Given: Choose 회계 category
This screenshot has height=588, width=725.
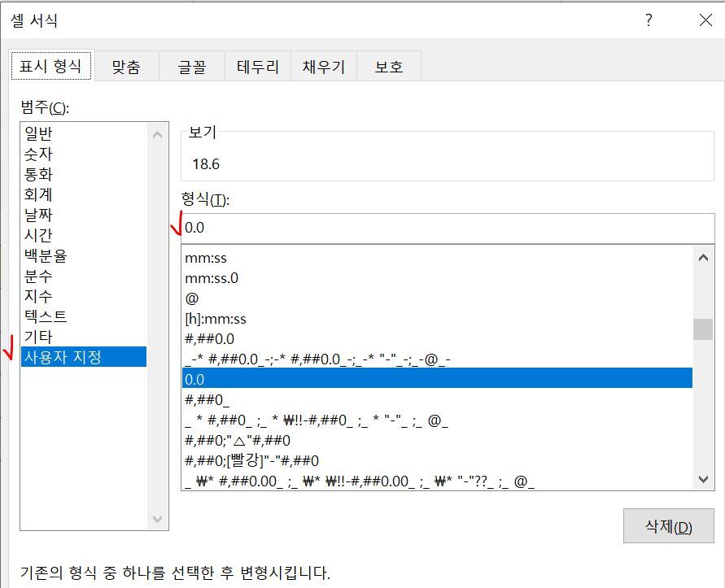Looking at the screenshot, I should 84,194.
